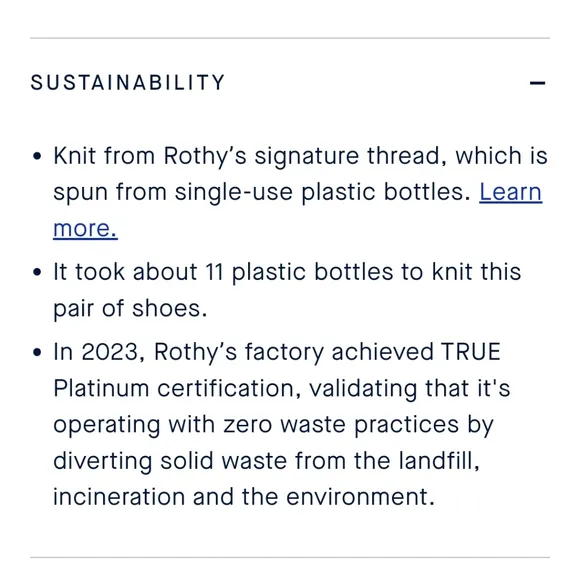Click the "Platinum certification" text
Screen dimensions: 580x580
pyautogui.click(x=174, y=388)
